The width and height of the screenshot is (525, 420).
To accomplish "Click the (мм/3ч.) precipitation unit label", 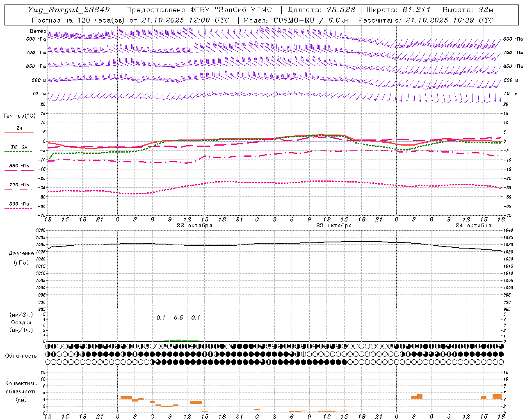I will pyautogui.click(x=21, y=315).
